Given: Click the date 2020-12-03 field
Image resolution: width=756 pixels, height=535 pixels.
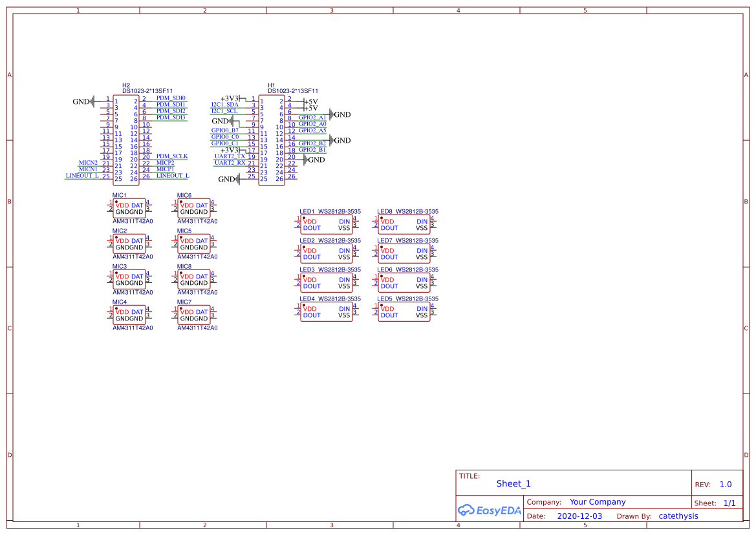Looking at the screenshot, I should click(x=579, y=516).
